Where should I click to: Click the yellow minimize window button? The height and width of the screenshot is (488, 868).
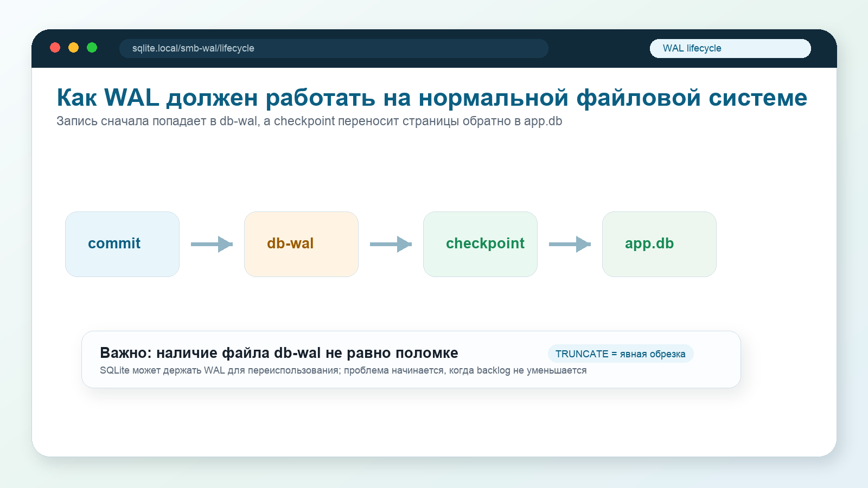coord(73,48)
